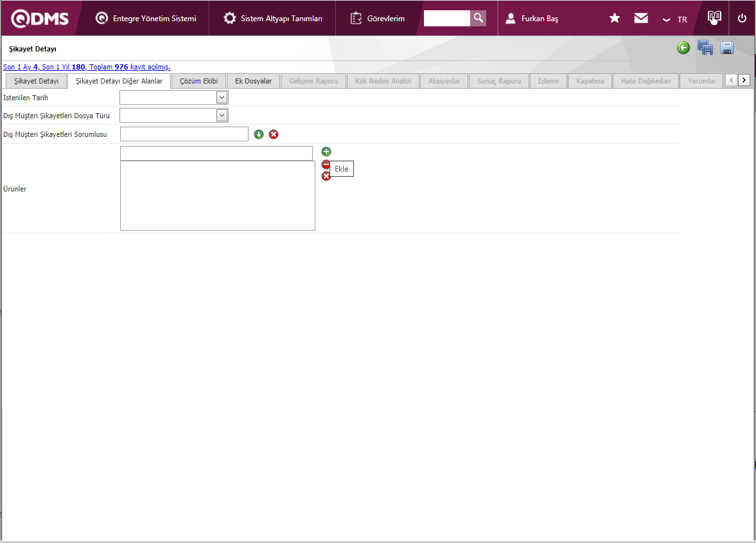
Task: Click the Ürünler text input
Action: [x=216, y=153]
